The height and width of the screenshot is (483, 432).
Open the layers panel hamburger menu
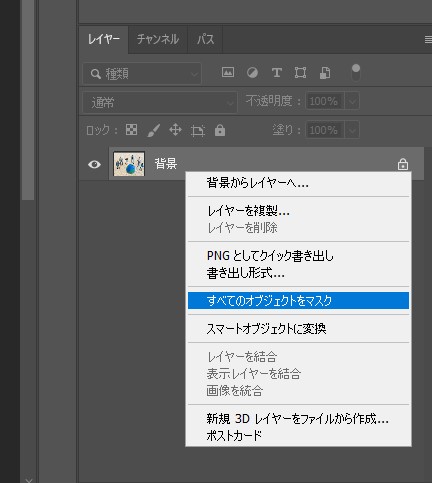click(428, 40)
